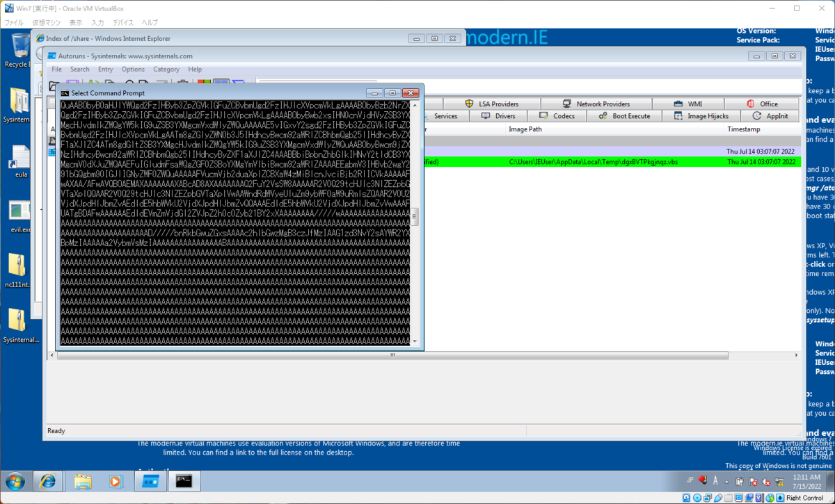
Task: Open the Autoruns Entry menu
Action: pos(106,70)
